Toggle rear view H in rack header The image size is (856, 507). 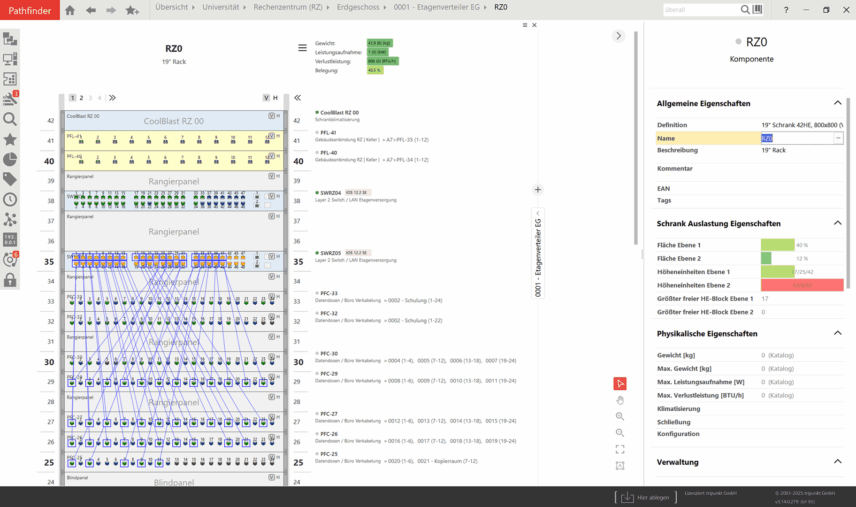pos(276,98)
